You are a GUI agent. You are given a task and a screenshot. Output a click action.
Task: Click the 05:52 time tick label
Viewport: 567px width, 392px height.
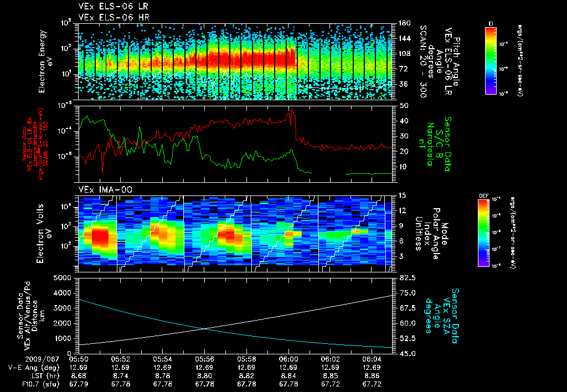pyautogui.click(x=121, y=360)
